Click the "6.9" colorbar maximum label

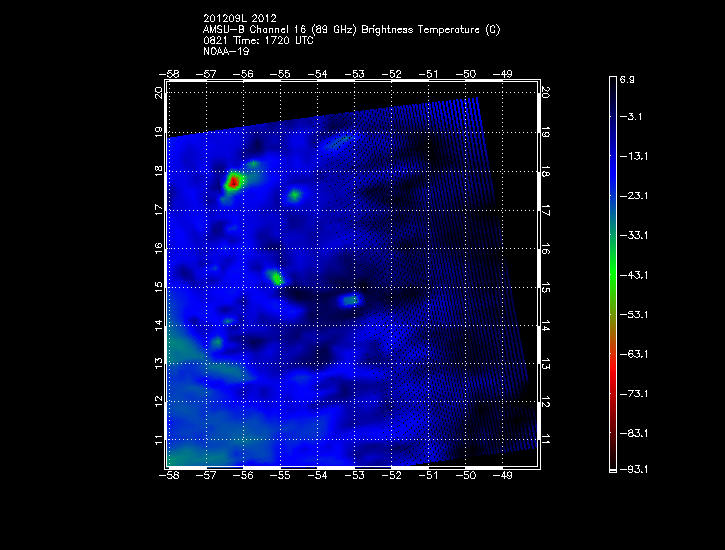tap(627, 79)
